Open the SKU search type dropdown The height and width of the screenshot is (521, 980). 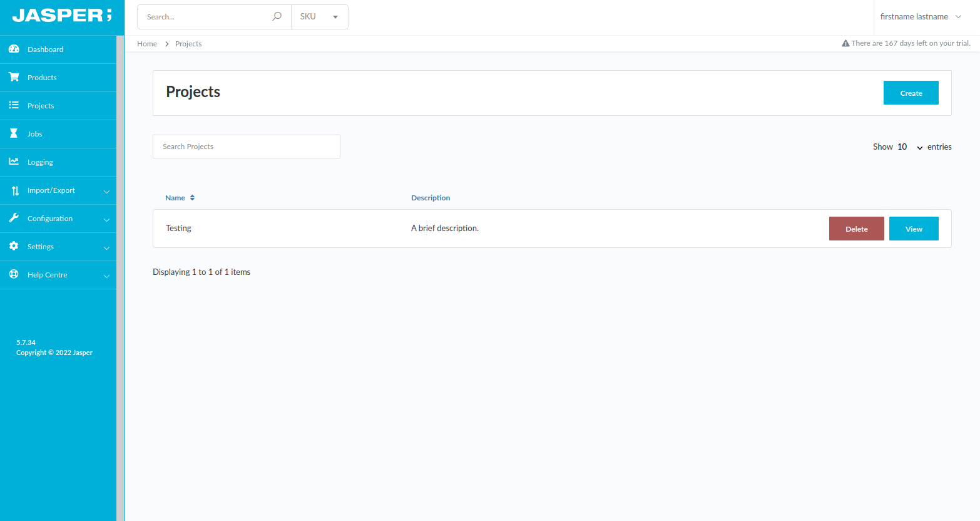(319, 17)
